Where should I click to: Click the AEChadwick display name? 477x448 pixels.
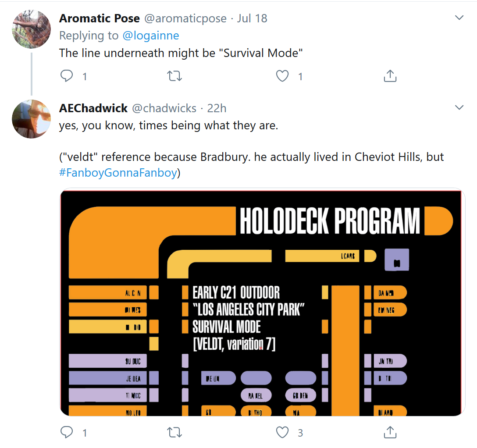click(93, 108)
